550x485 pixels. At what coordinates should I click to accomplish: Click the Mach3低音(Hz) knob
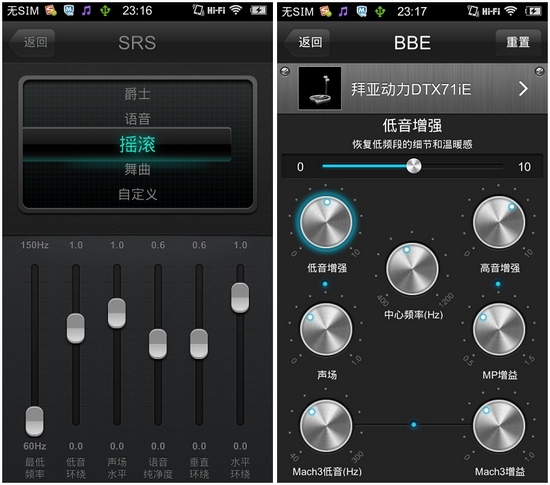326,426
